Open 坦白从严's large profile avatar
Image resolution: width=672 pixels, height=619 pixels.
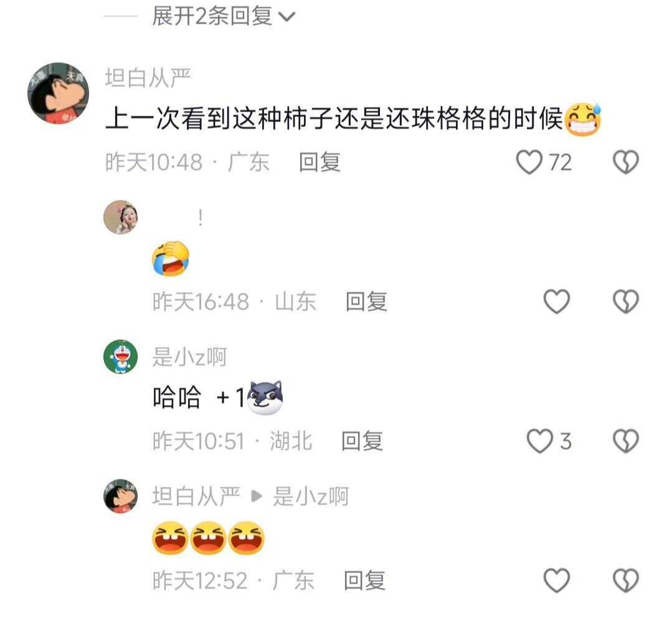pyautogui.click(x=59, y=93)
